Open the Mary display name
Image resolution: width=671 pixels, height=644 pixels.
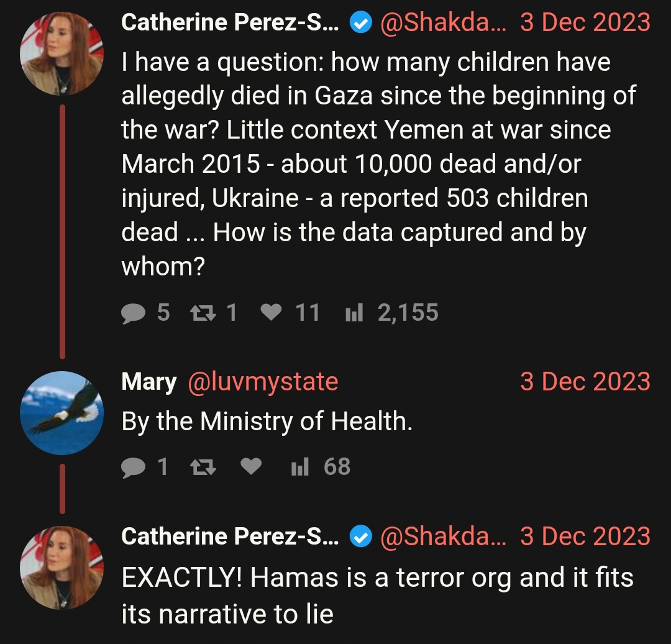[149, 382]
